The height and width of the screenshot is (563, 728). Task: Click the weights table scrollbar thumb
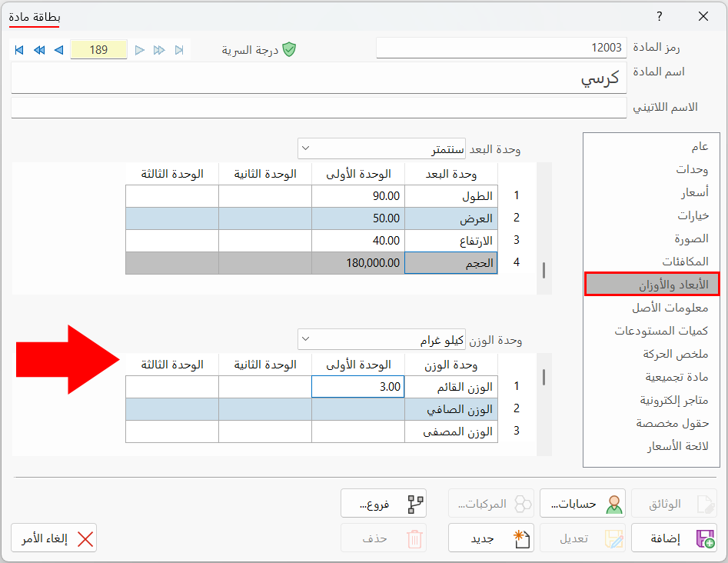[544, 377]
